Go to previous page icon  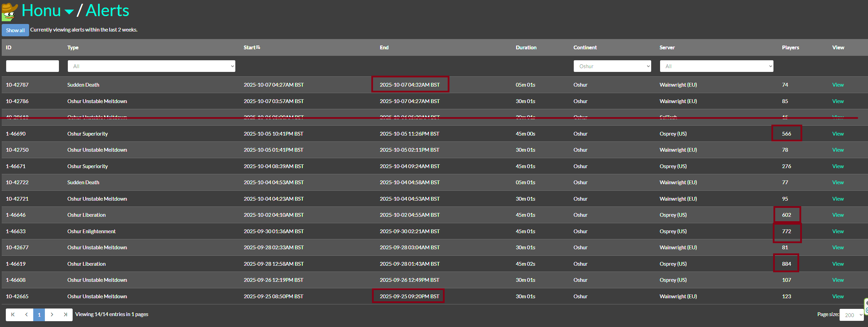coord(26,315)
